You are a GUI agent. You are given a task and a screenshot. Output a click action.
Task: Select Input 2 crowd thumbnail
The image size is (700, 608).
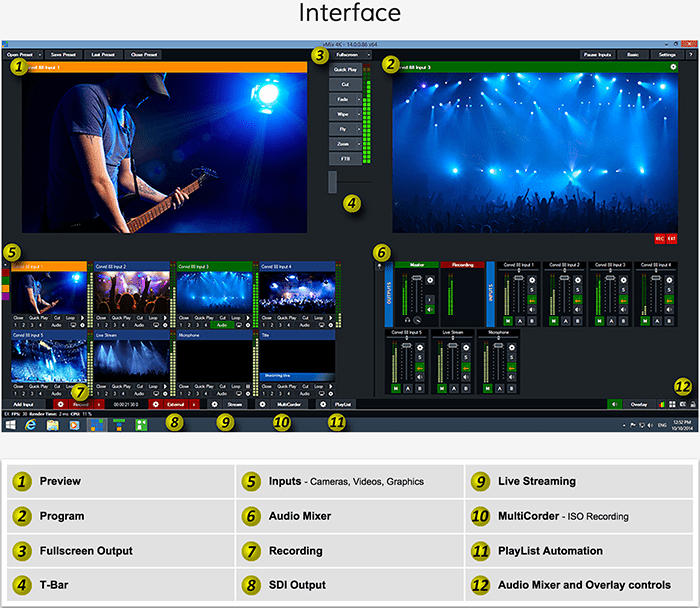click(132, 293)
